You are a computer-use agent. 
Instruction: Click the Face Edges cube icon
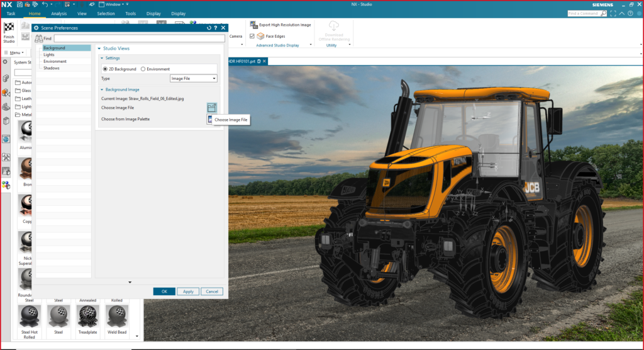click(260, 36)
